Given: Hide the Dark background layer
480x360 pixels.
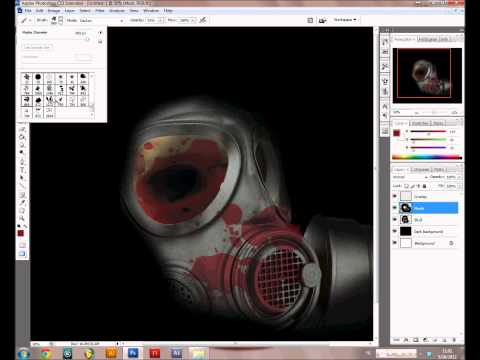Looking at the screenshot, I should click(x=395, y=231).
